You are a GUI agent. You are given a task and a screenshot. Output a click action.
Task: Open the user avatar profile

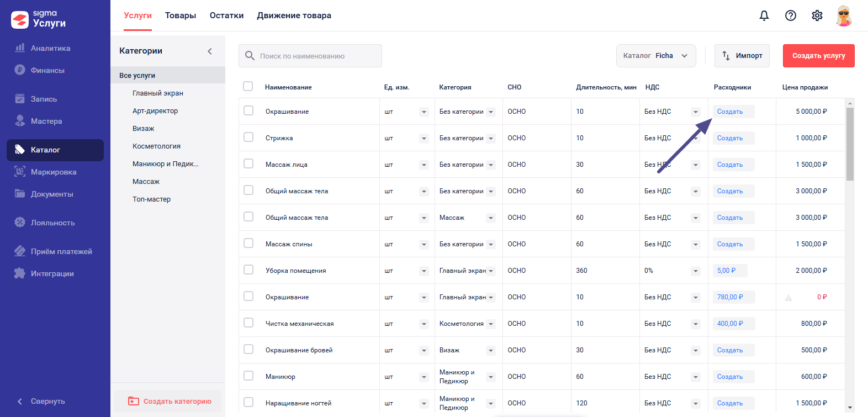tap(844, 15)
